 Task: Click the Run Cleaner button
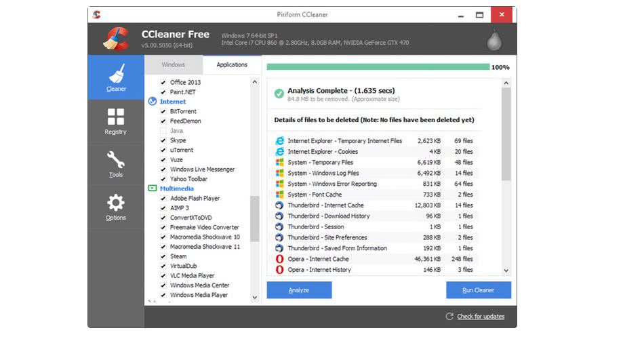(x=479, y=290)
